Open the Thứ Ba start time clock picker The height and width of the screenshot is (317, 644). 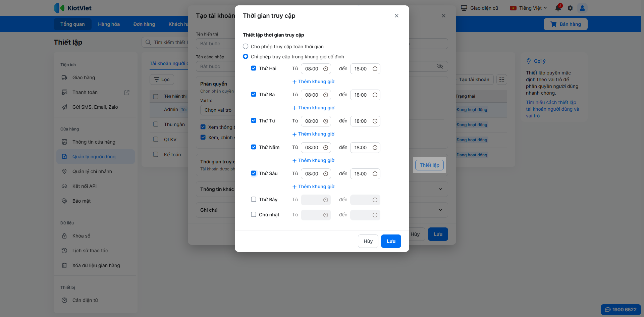tap(326, 95)
